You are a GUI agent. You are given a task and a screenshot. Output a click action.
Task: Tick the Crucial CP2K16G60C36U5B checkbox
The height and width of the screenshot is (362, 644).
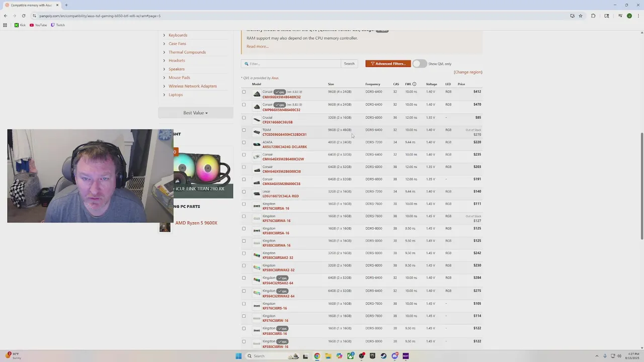point(244,118)
